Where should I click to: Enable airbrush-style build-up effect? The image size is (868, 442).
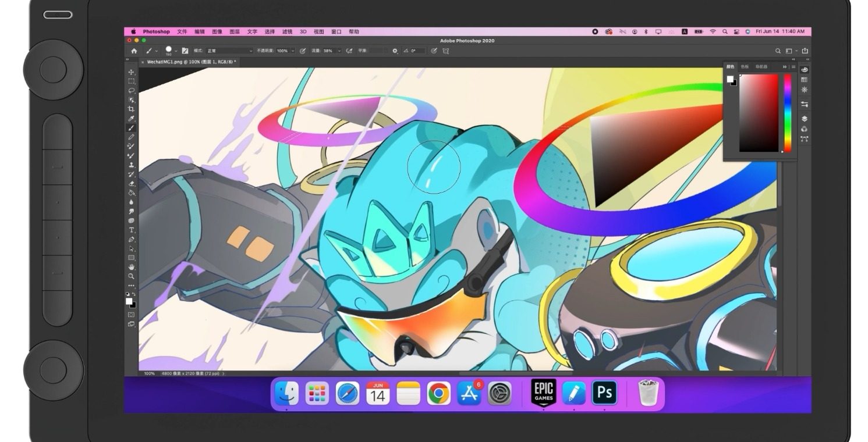[x=349, y=51]
